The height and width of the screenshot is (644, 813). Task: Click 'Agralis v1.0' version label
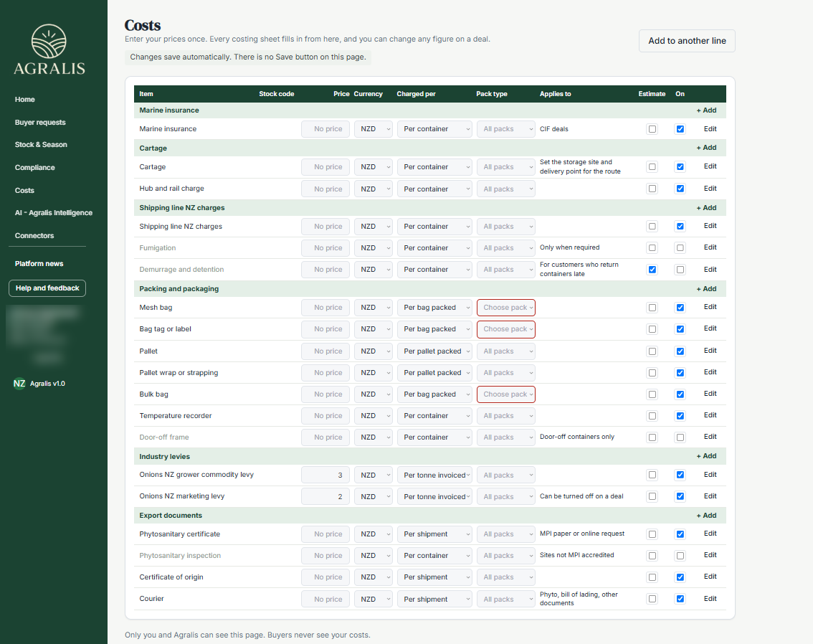click(47, 384)
